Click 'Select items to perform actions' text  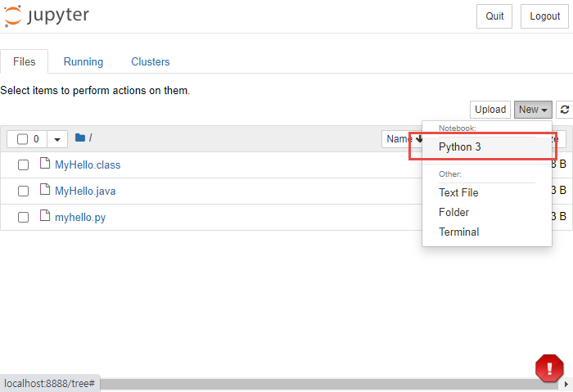pyautogui.click(x=95, y=90)
